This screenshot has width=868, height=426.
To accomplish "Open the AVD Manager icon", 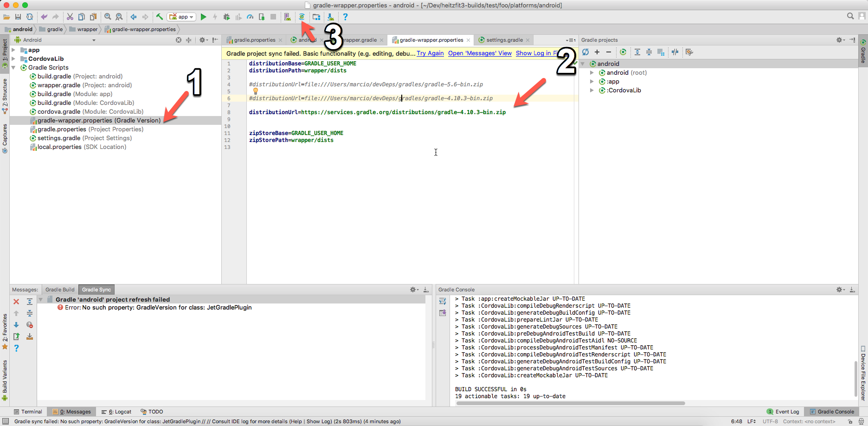I will 288,17.
